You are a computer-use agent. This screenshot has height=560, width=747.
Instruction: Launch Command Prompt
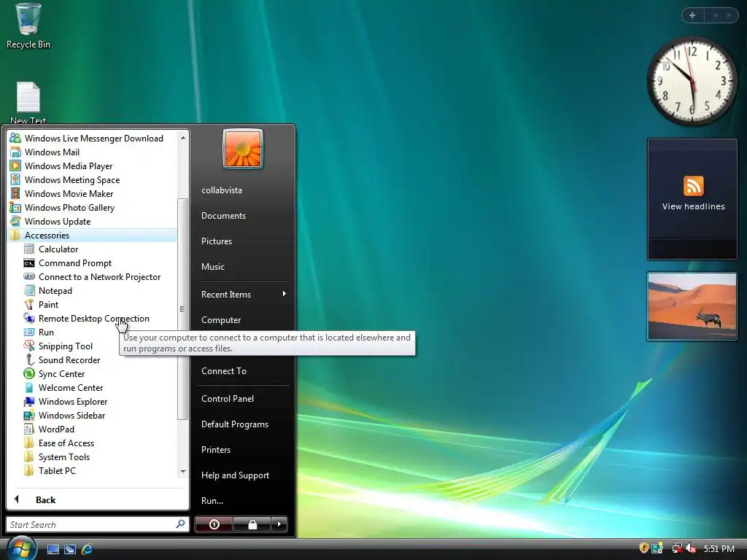[x=99, y=262]
